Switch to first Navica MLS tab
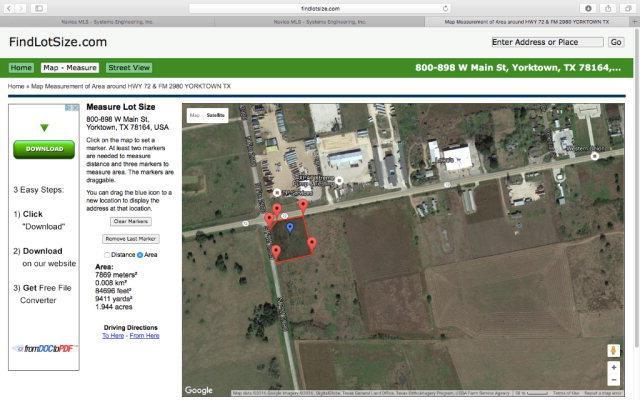640x400 pixels. (x=107, y=22)
